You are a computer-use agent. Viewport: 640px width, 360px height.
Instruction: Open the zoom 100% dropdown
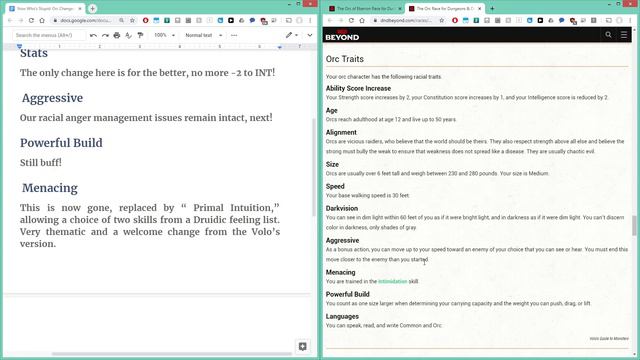click(x=164, y=36)
